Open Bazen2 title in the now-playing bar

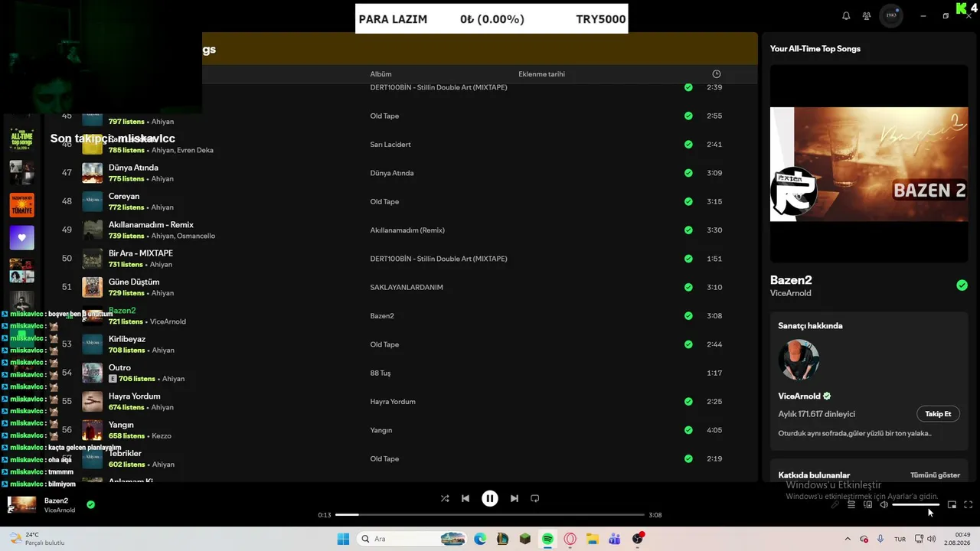click(x=56, y=500)
